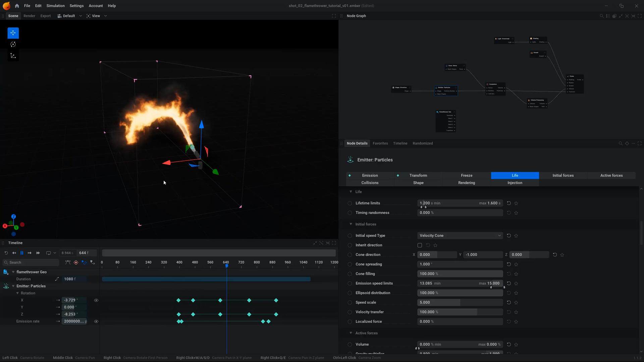
Task: Open the Initial speed Type dropdown
Action: [x=460, y=236]
